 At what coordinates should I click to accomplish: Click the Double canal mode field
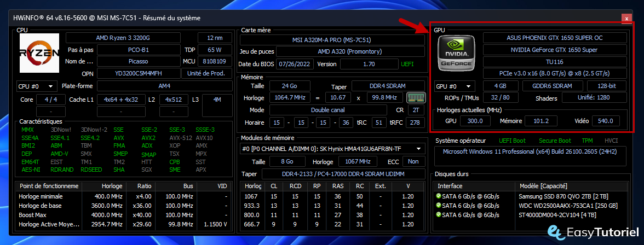(328, 110)
